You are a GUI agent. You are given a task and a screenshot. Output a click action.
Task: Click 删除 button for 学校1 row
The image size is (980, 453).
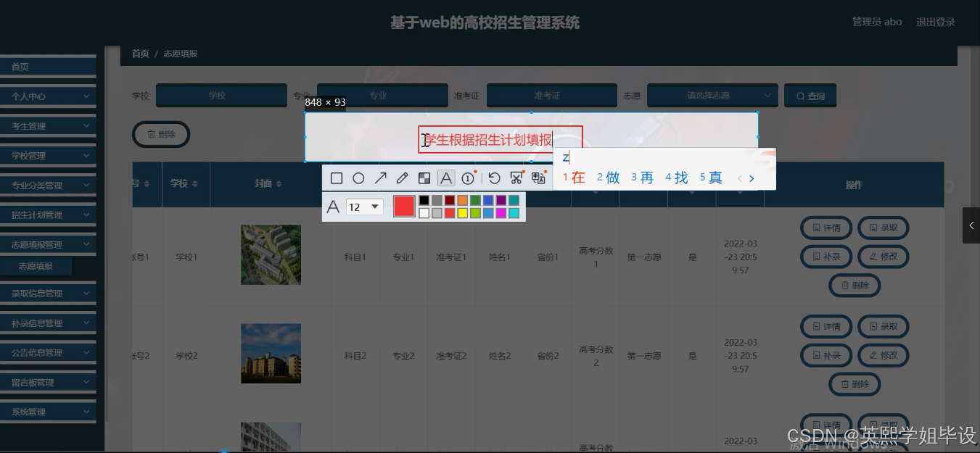(855, 286)
